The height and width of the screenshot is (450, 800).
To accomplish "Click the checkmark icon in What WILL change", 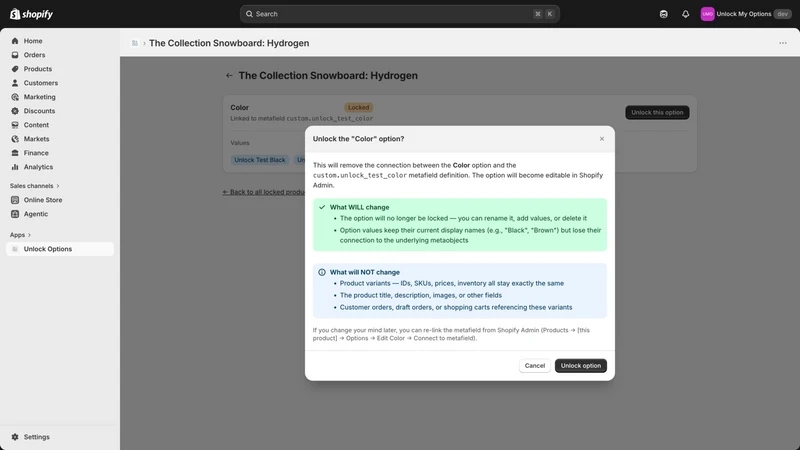I will 322,207.
